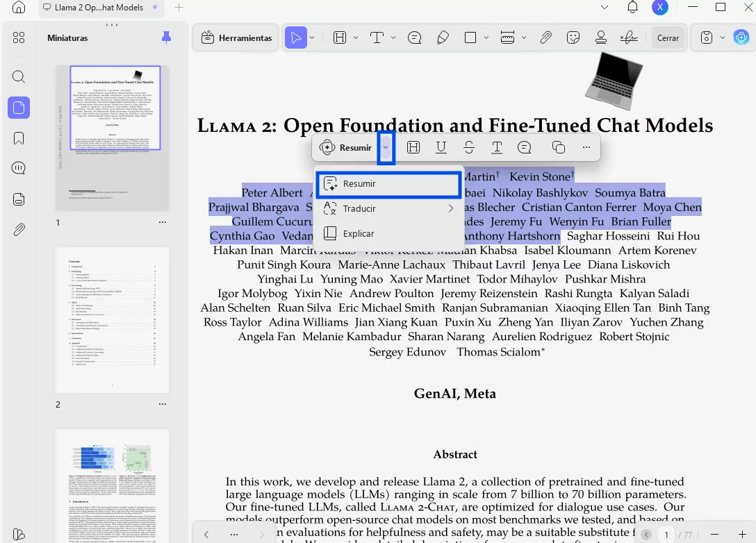The image size is (756, 543).
Task: Click the home icon in the title bar
Action: (x=18, y=7)
